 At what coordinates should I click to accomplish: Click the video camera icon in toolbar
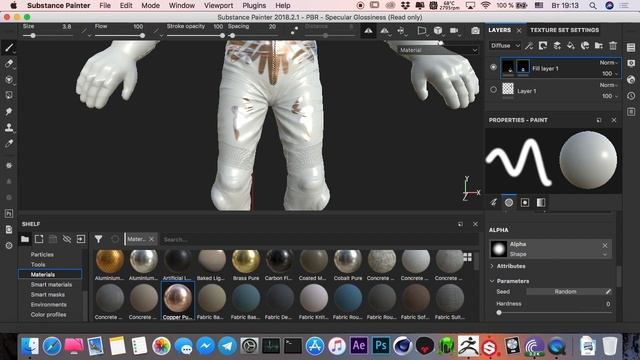coord(454,31)
